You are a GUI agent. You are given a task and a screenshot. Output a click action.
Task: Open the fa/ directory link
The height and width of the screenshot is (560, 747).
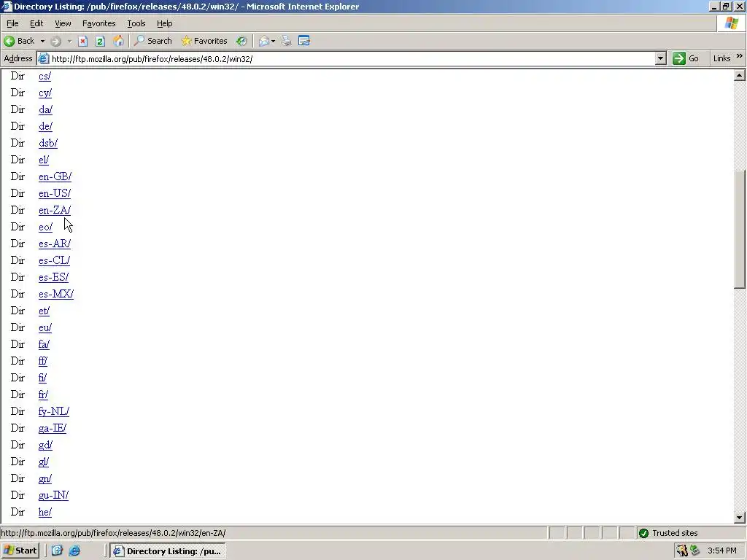(x=44, y=344)
